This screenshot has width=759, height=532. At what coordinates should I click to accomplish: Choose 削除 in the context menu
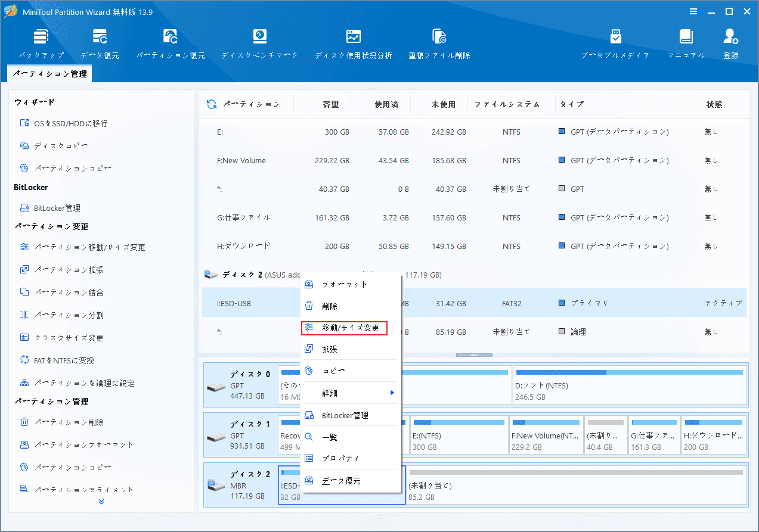point(351,306)
